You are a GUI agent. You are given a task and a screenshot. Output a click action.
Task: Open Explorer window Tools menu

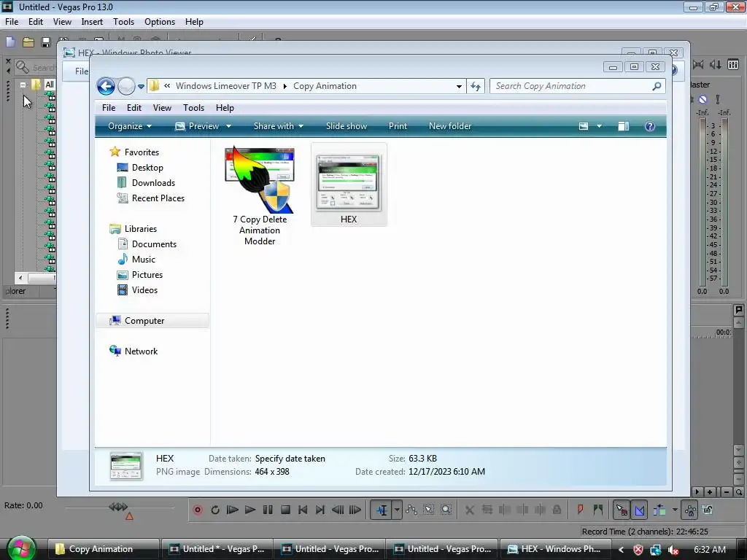(193, 108)
